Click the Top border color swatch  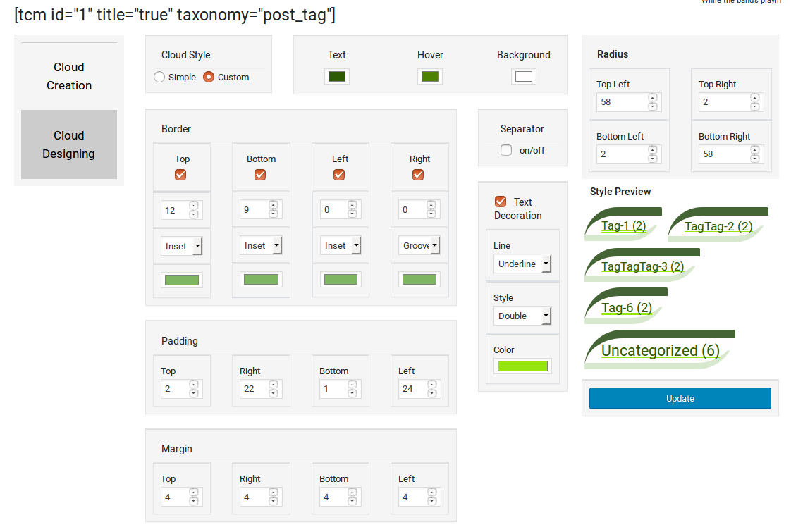pyautogui.click(x=182, y=280)
